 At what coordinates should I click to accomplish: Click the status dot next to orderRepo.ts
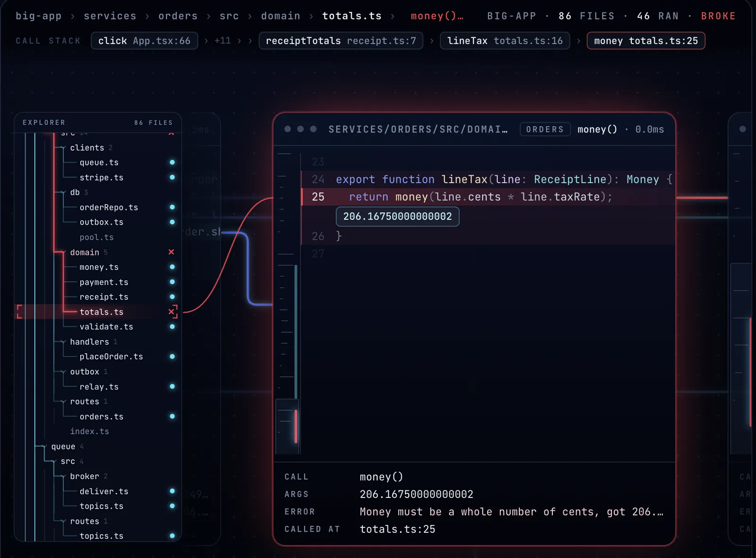[x=172, y=207]
